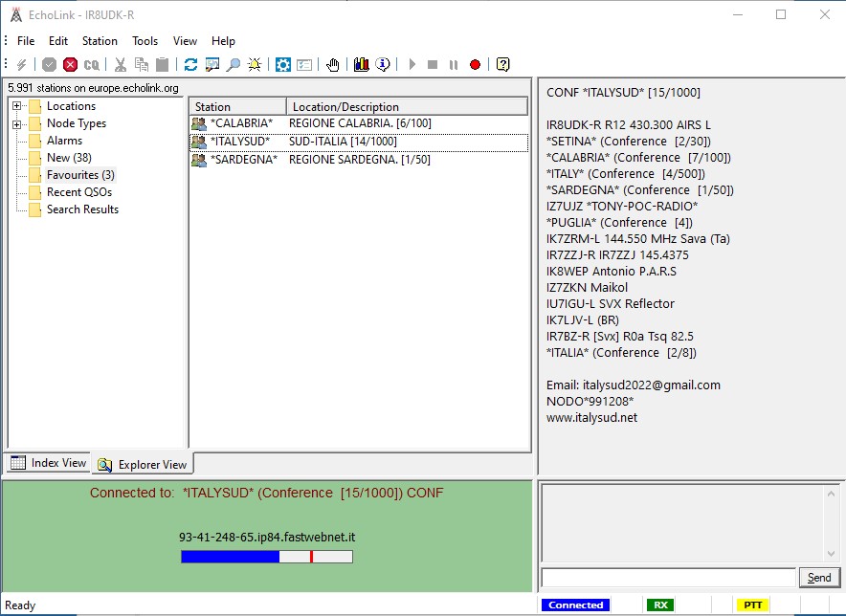Click the green RX status indicator

click(x=661, y=605)
